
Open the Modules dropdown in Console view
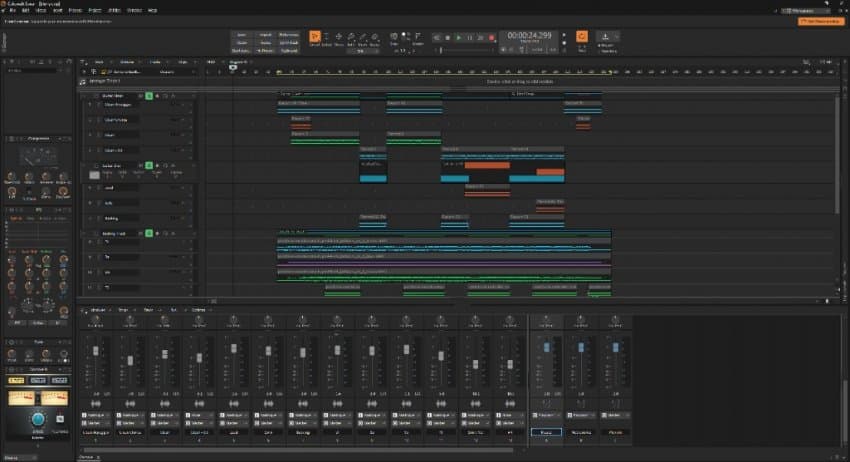(99, 309)
